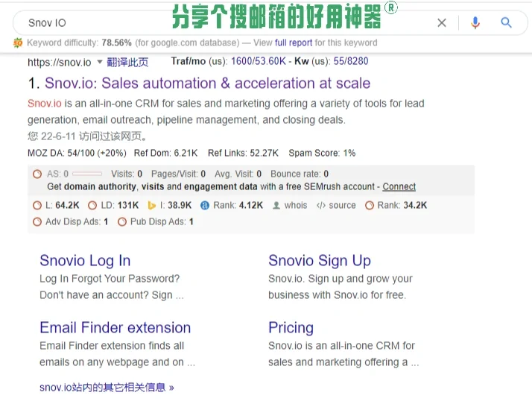Click the source code brackets icon
Viewport: 532px width, 407px height.
click(321, 206)
